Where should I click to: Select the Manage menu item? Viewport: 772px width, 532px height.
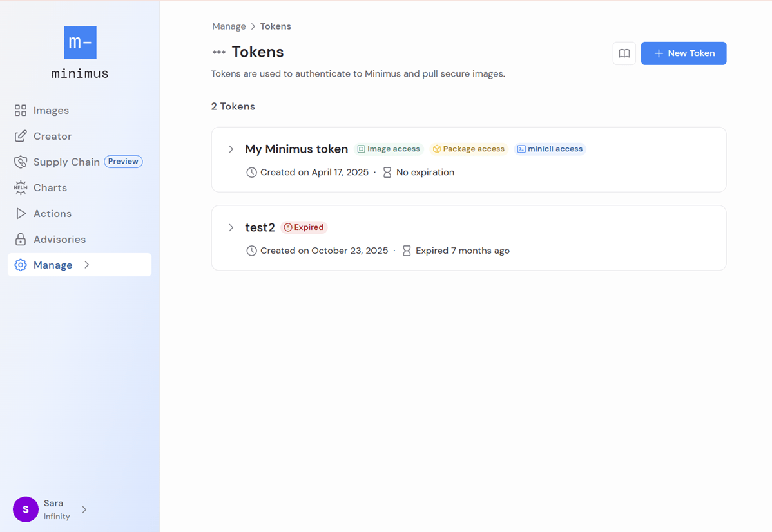(79, 265)
